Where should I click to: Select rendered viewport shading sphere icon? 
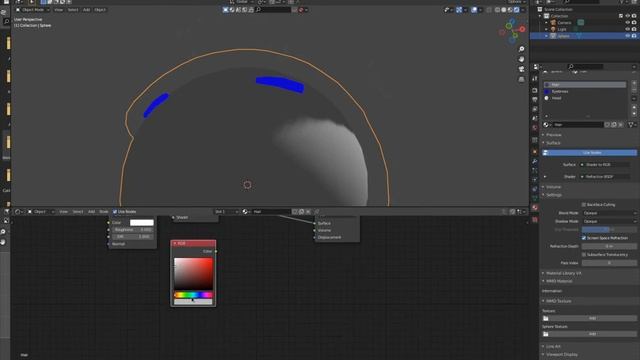(516, 10)
